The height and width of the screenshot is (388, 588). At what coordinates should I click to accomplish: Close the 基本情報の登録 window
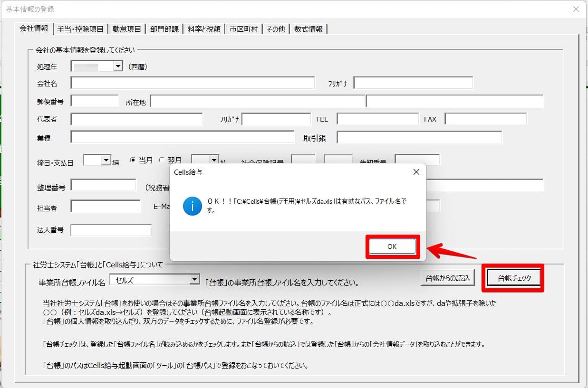pos(576,9)
